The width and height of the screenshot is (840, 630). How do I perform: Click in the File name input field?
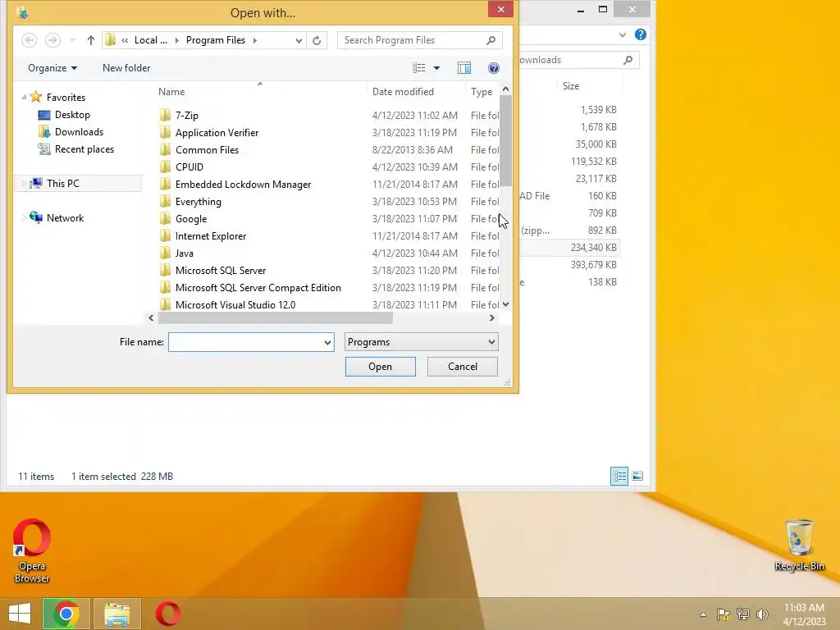tap(245, 342)
